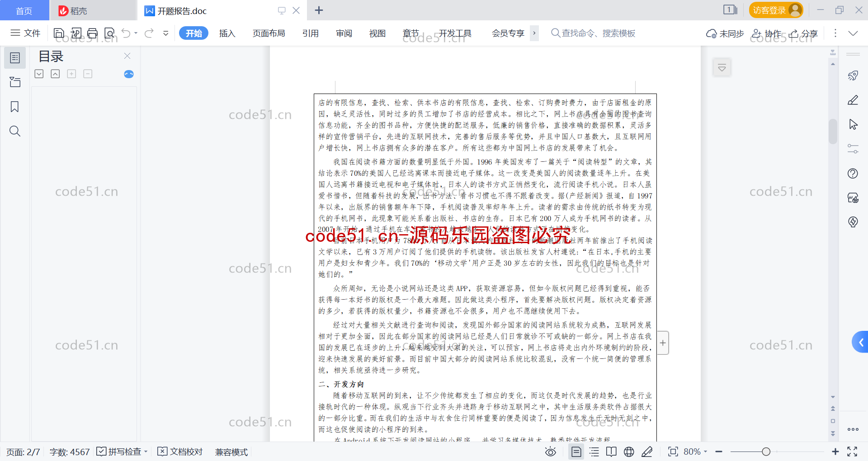Open the 章节 tab
The image size is (868, 461).
411,33
